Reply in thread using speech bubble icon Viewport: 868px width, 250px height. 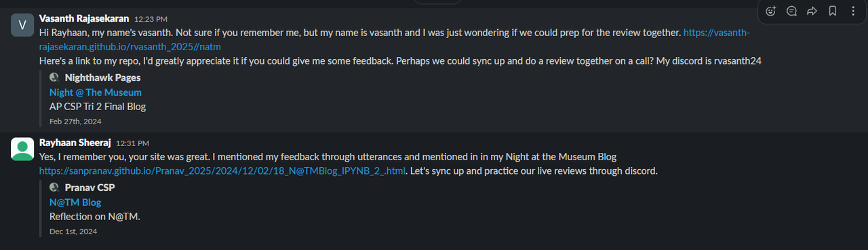[791, 11]
